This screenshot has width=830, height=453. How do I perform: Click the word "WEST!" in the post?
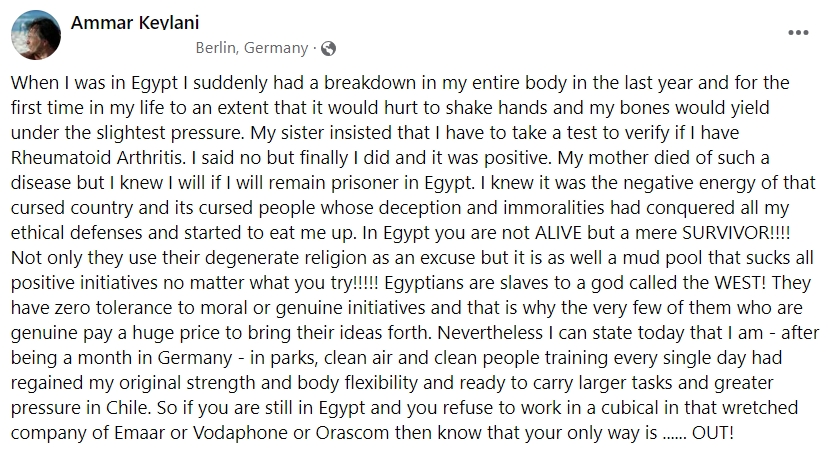tap(740, 283)
